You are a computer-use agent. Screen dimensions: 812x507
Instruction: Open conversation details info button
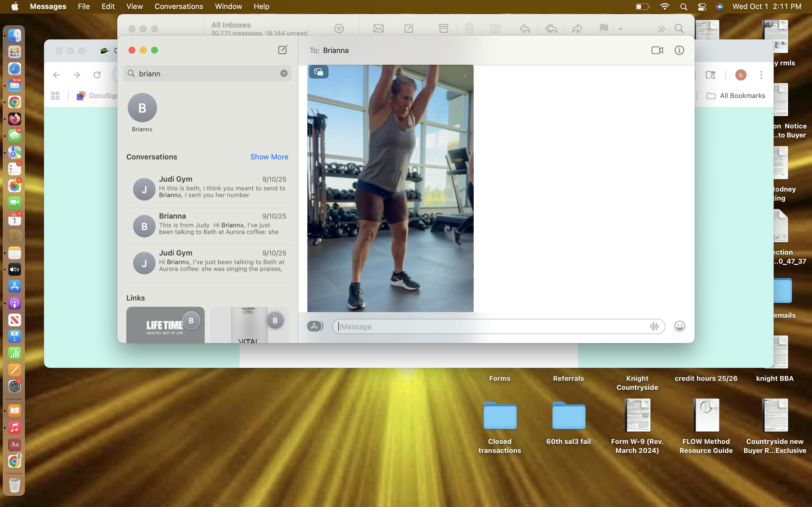[679, 50]
